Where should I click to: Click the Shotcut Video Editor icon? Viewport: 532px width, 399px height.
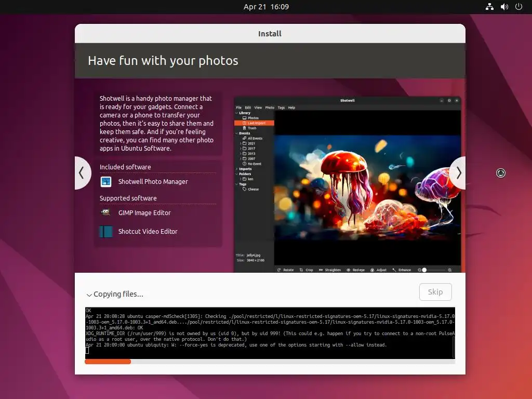tap(106, 231)
